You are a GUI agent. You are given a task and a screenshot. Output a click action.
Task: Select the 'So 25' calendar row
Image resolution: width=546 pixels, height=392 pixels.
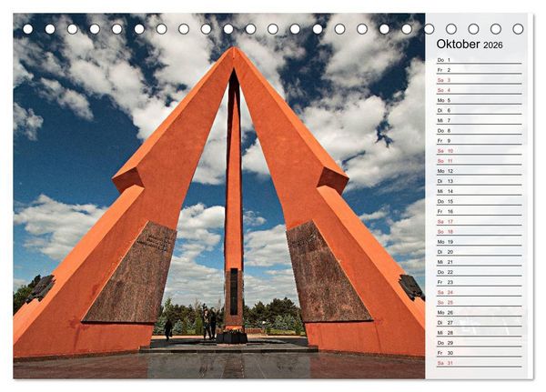480,302
